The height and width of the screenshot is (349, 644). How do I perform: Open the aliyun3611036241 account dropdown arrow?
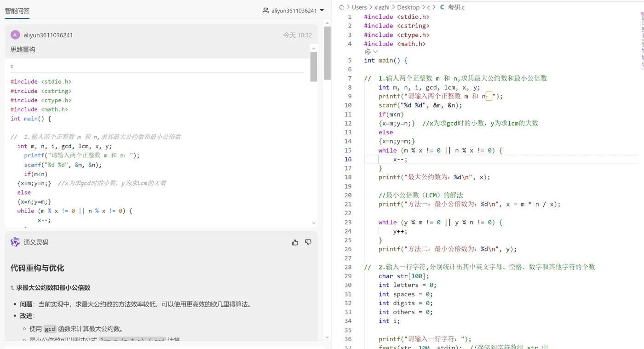[x=322, y=10]
